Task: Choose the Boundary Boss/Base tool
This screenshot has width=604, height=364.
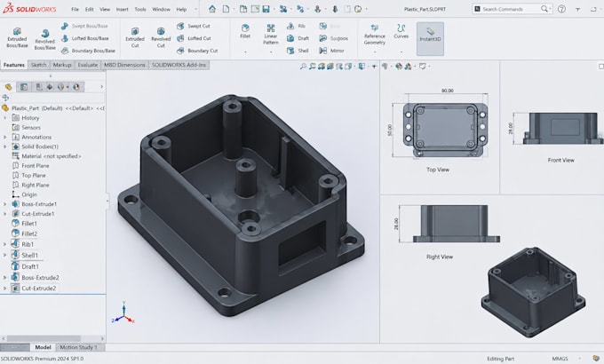Action: (x=88, y=51)
